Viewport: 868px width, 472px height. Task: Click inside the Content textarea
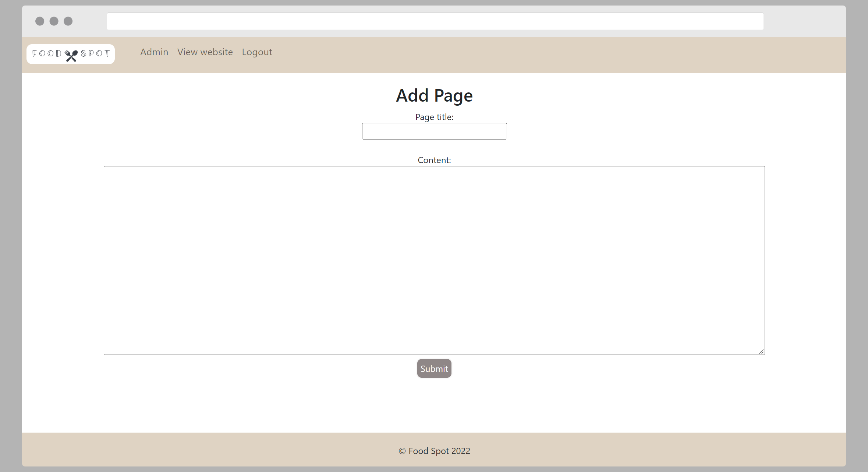(x=434, y=260)
